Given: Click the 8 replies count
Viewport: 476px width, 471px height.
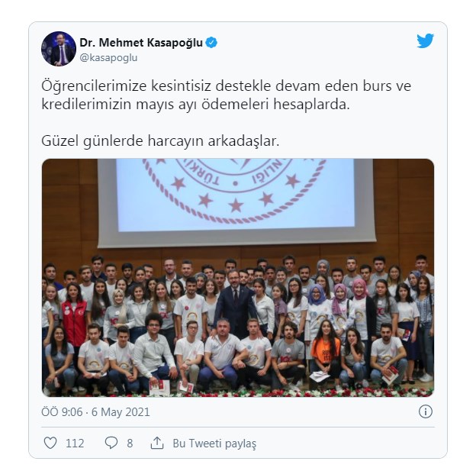Looking at the screenshot, I should (130, 444).
